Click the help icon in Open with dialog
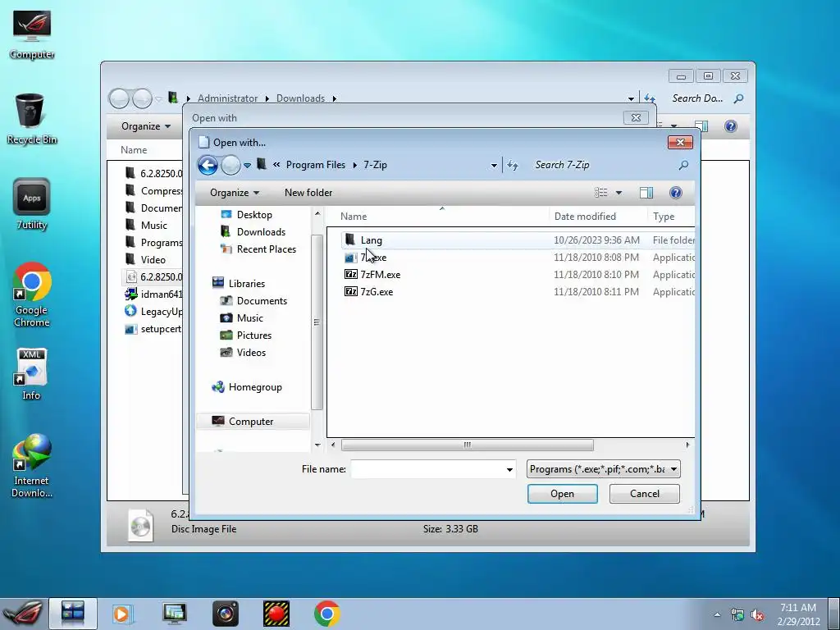Viewport: 840px width, 630px height. [676, 193]
